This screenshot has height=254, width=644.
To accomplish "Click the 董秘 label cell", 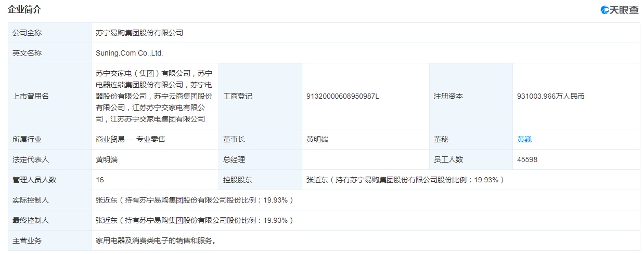I will (x=471, y=139).
